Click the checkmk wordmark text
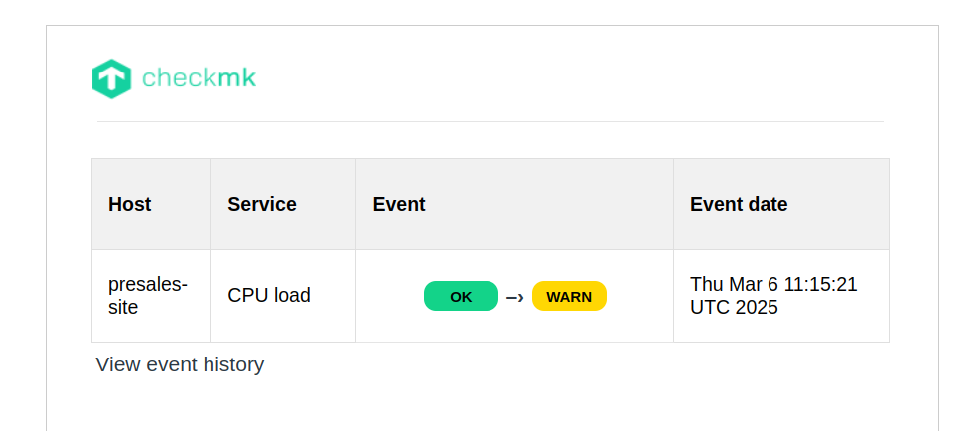The width and height of the screenshot is (980, 431). pyautogui.click(x=199, y=78)
